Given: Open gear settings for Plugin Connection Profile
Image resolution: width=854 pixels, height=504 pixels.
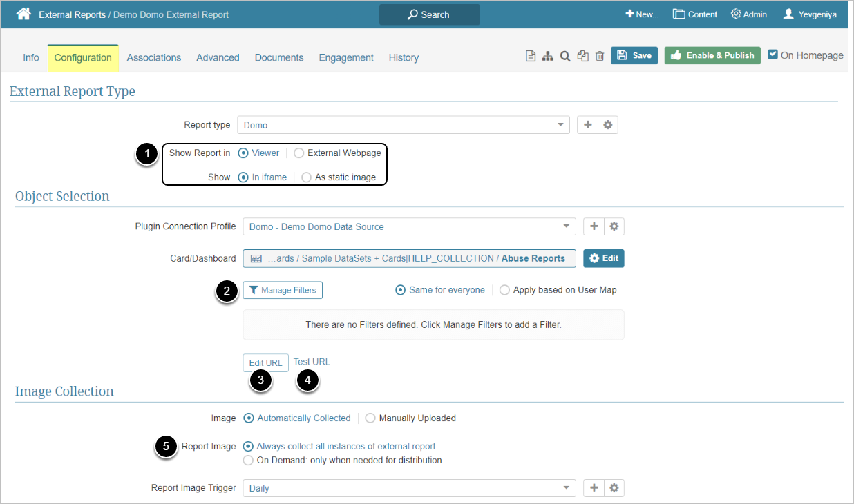Looking at the screenshot, I should 614,226.
